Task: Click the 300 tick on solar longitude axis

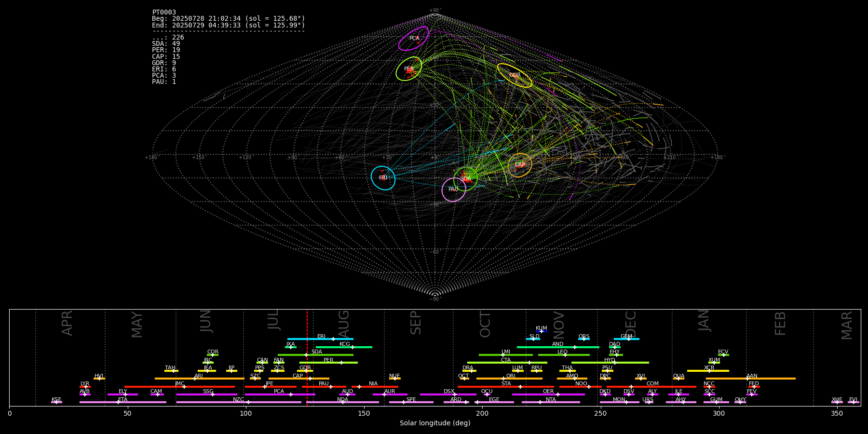Action: tap(719, 414)
